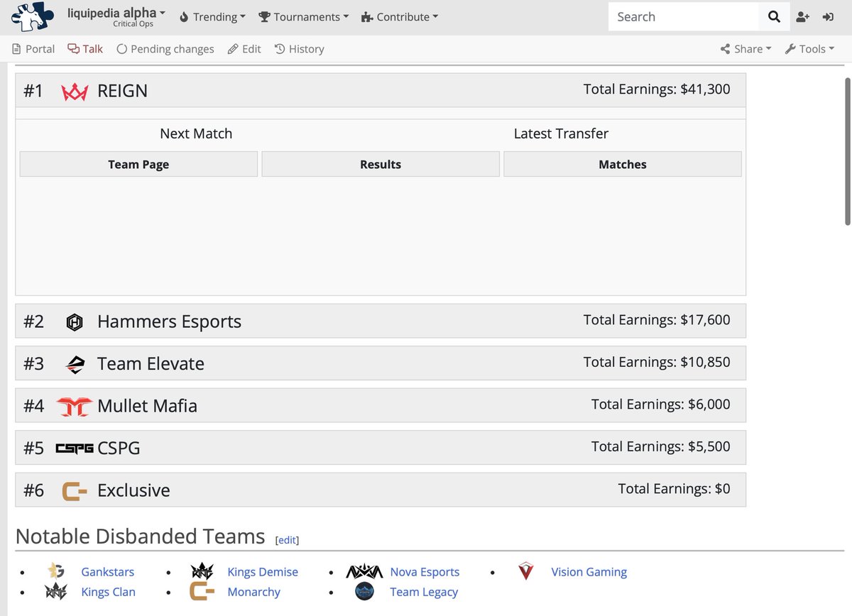
Task: Click Total Earnings: $0 text
Action: click(x=674, y=489)
